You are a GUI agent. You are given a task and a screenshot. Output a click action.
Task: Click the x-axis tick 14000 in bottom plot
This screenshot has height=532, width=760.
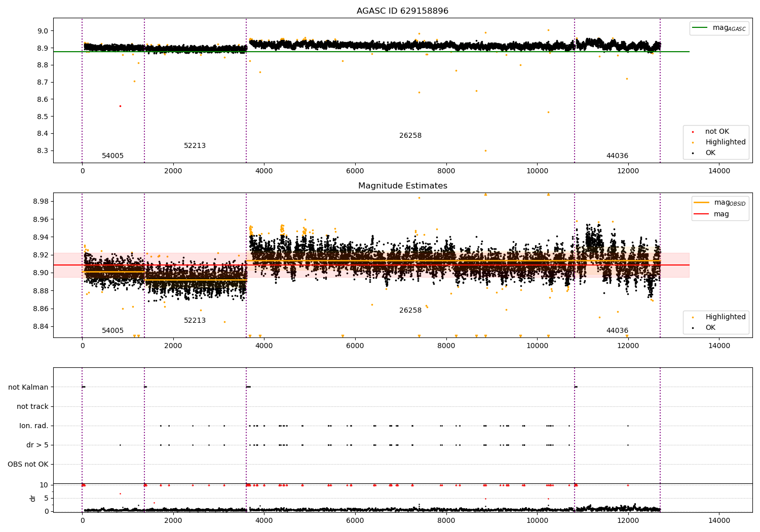(719, 520)
